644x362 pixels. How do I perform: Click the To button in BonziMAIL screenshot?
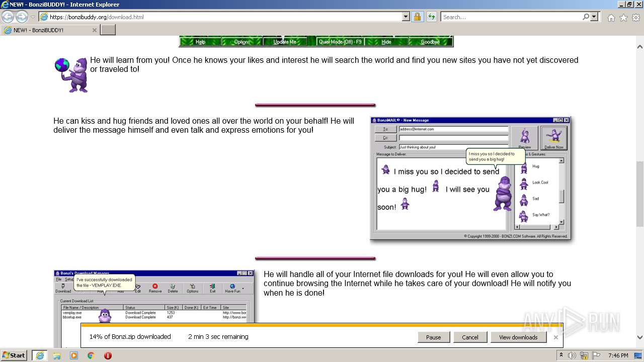[x=386, y=129]
